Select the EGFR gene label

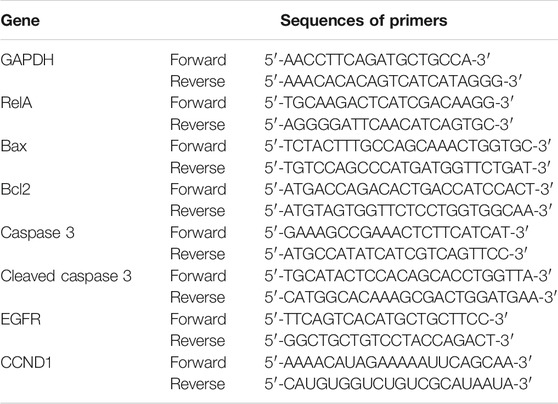[21, 319]
